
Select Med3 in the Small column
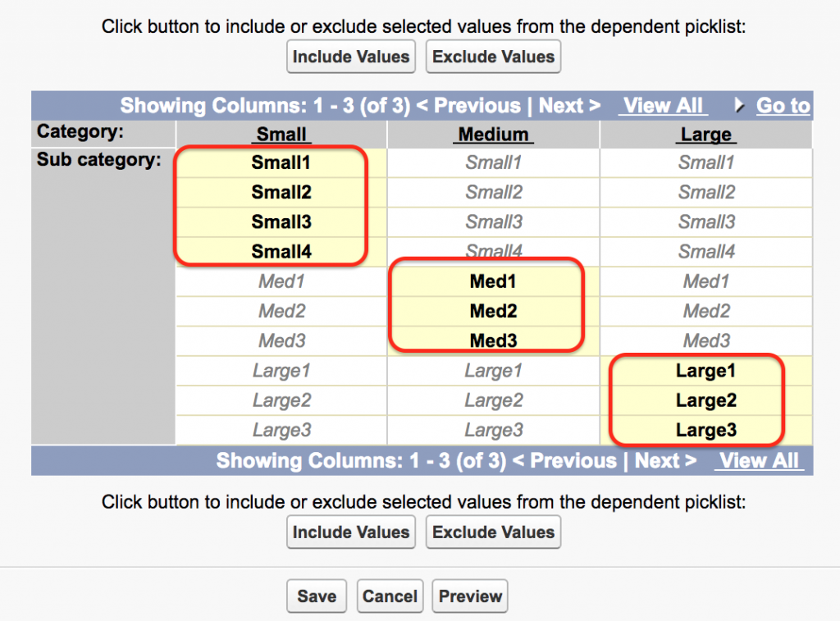[281, 340]
